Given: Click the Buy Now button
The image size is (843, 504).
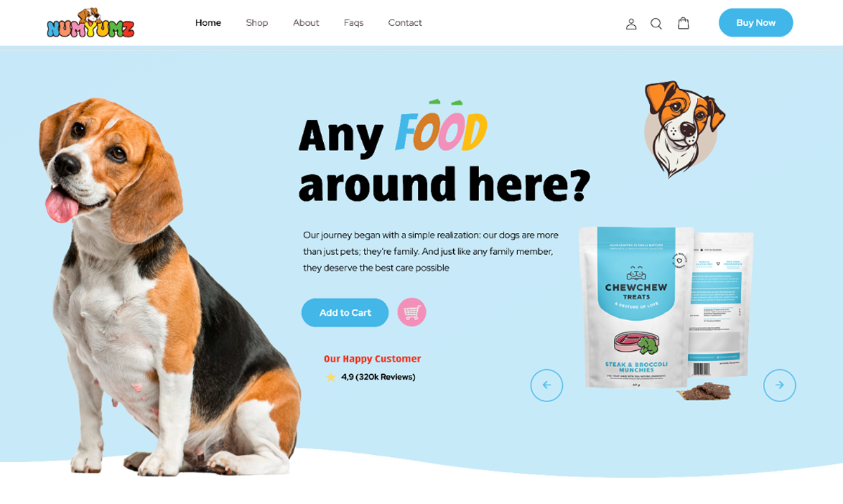Looking at the screenshot, I should coord(756,22).
